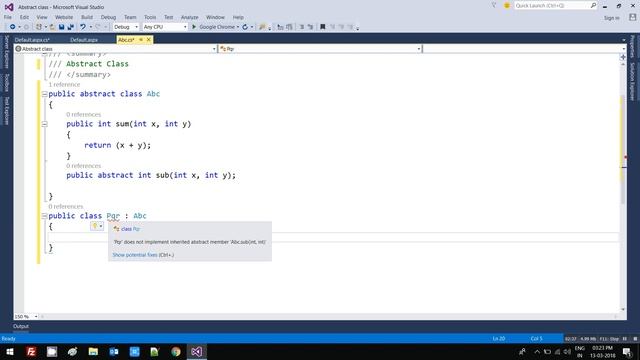
Task: Click the lightbulb quick actions icon
Action: point(95,226)
